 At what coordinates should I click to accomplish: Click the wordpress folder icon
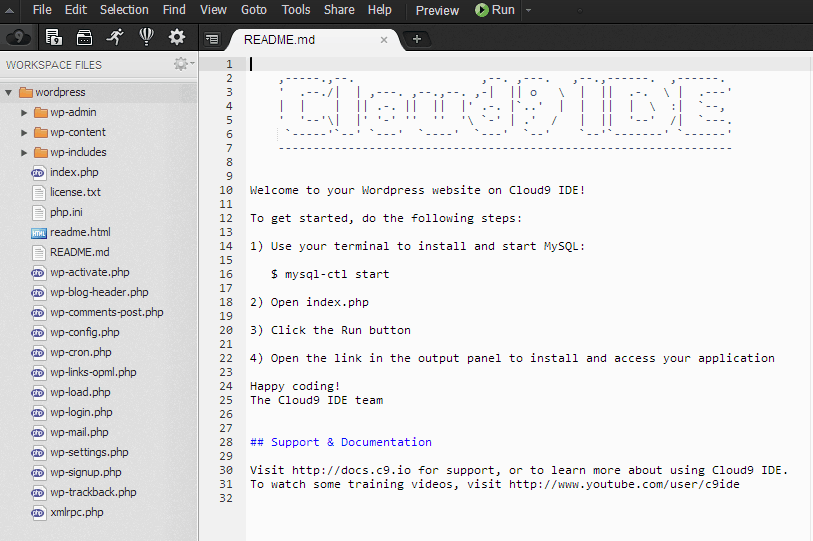(x=26, y=92)
